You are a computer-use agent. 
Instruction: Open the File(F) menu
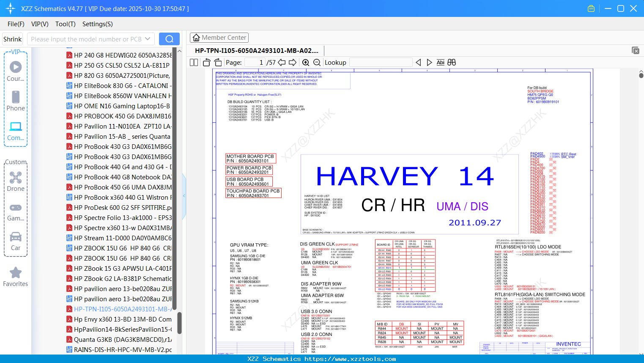(x=16, y=24)
